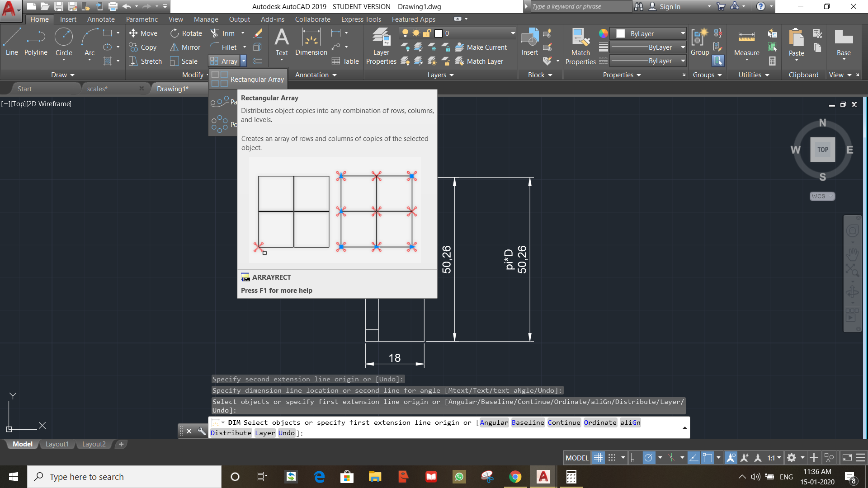Toggle MODEL space button in status bar

[577, 458]
